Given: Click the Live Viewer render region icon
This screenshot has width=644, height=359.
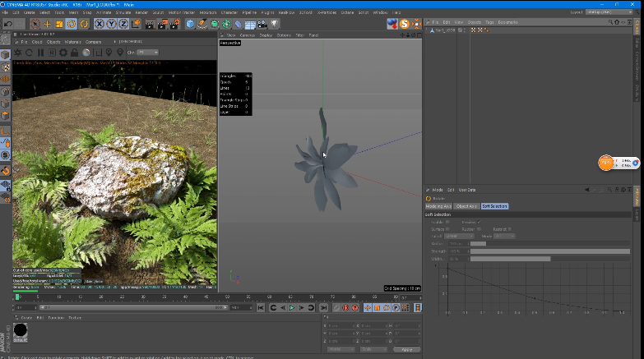Looking at the screenshot, I should pyautogui.click(x=98, y=53).
